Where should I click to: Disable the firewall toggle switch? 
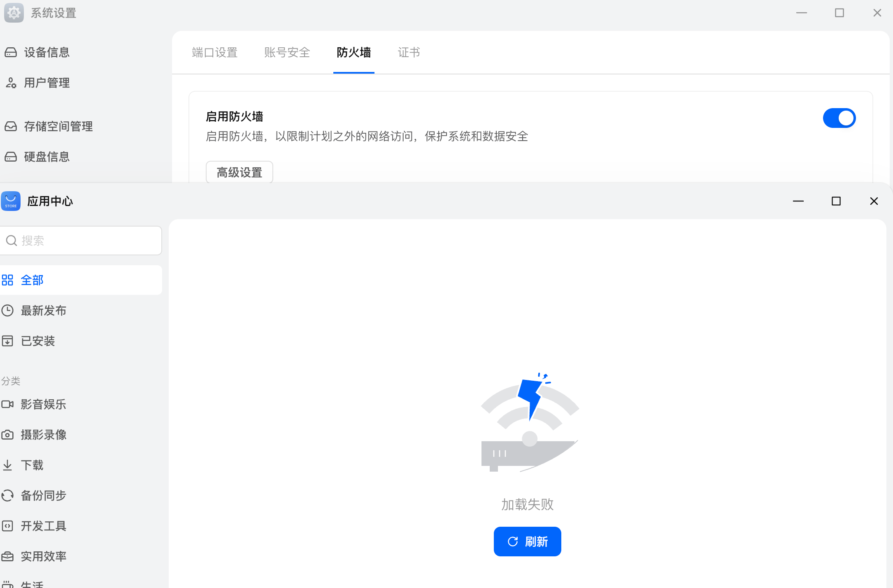839,118
